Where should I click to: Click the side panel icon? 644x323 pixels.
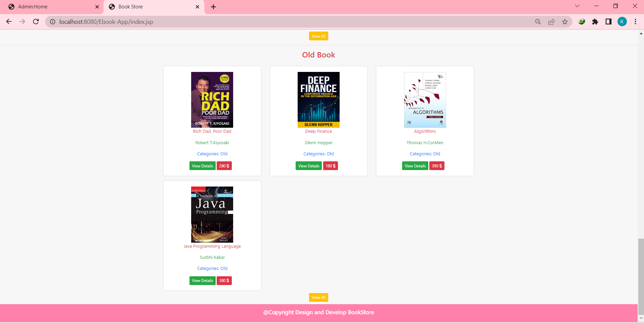[x=608, y=22]
